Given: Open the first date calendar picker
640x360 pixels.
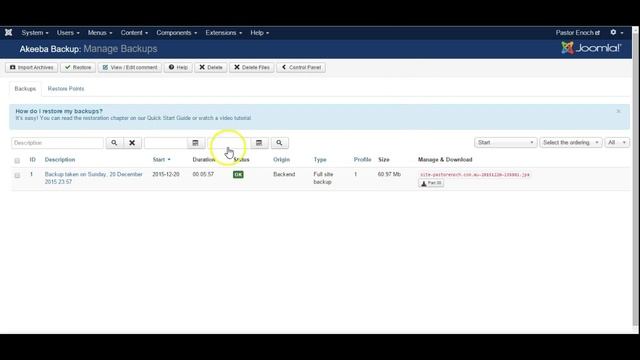Looking at the screenshot, I should click(196, 143).
